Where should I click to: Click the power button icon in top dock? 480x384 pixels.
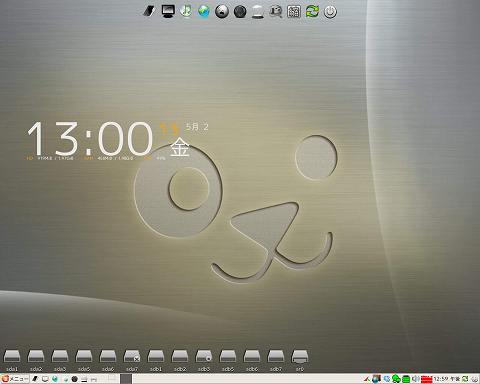330,12
